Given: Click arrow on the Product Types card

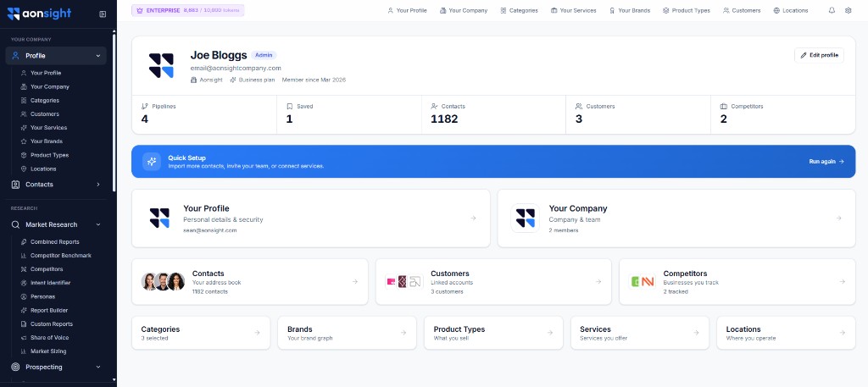Looking at the screenshot, I should [549, 333].
